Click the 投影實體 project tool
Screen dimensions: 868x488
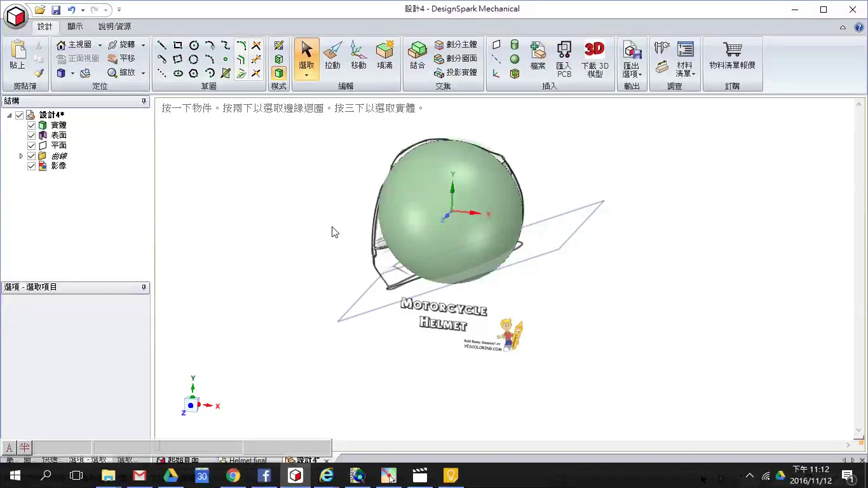click(x=456, y=72)
